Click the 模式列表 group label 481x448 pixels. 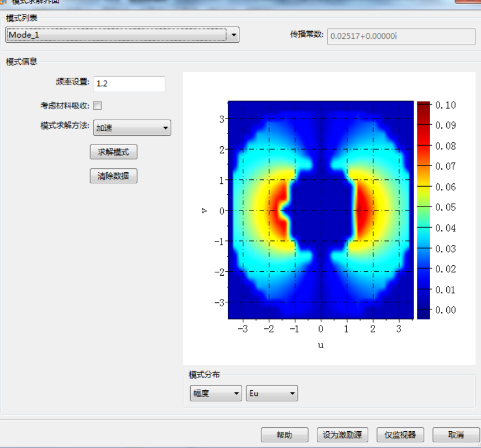coord(21,18)
